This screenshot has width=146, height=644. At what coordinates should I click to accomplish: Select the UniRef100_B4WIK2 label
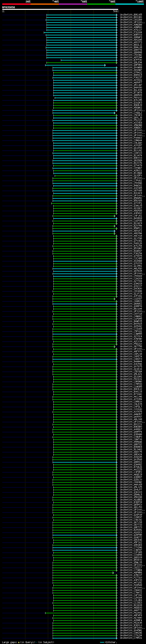[x=131, y=186]
